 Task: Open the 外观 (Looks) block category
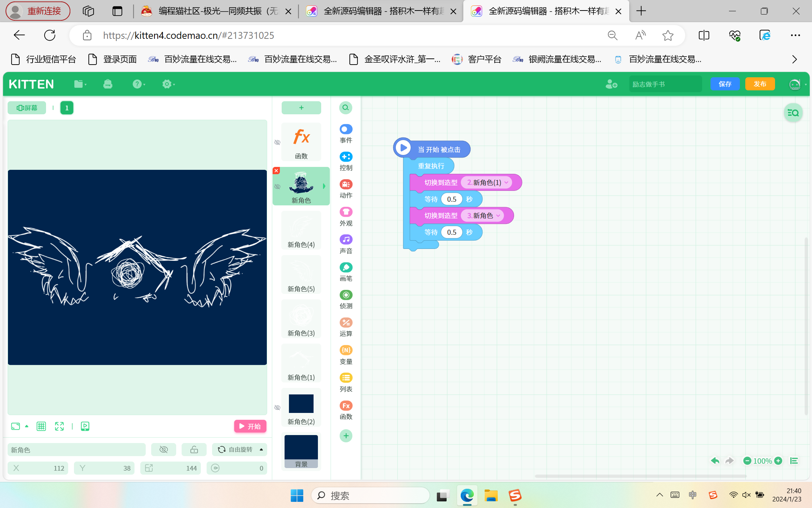coord(346,217)
